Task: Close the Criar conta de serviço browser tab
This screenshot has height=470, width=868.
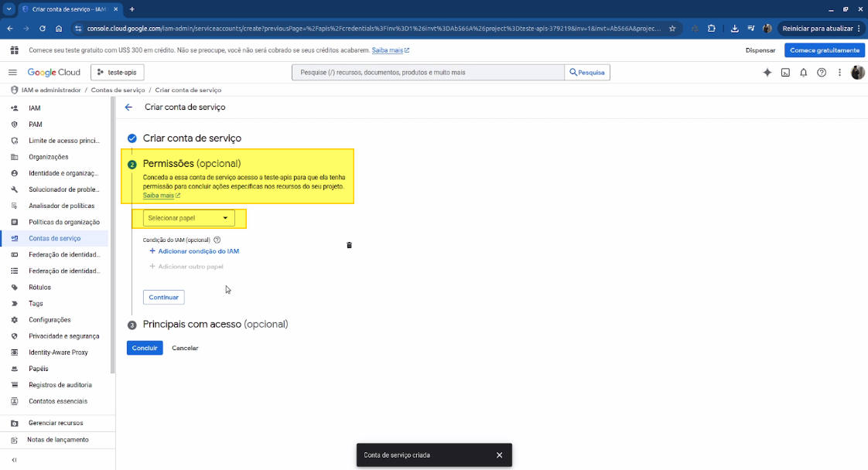Action: tap(116, 9)
